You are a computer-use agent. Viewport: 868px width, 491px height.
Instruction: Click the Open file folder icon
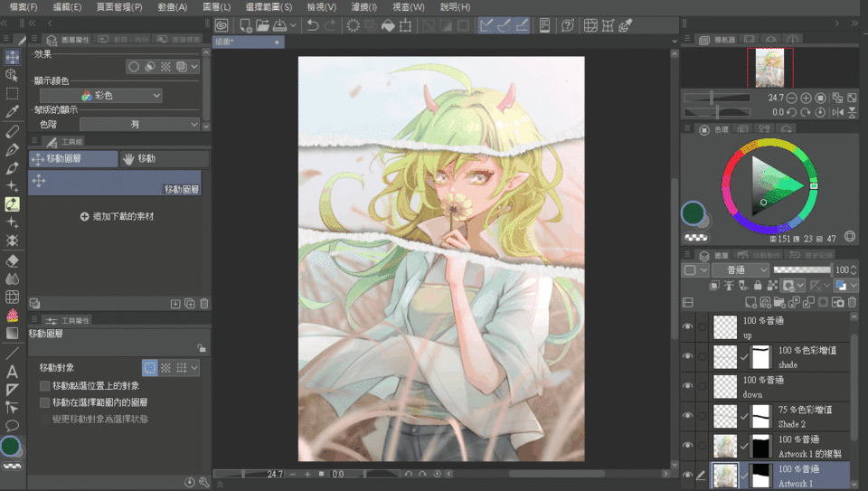pyautogui.click(x=262, y=25)
